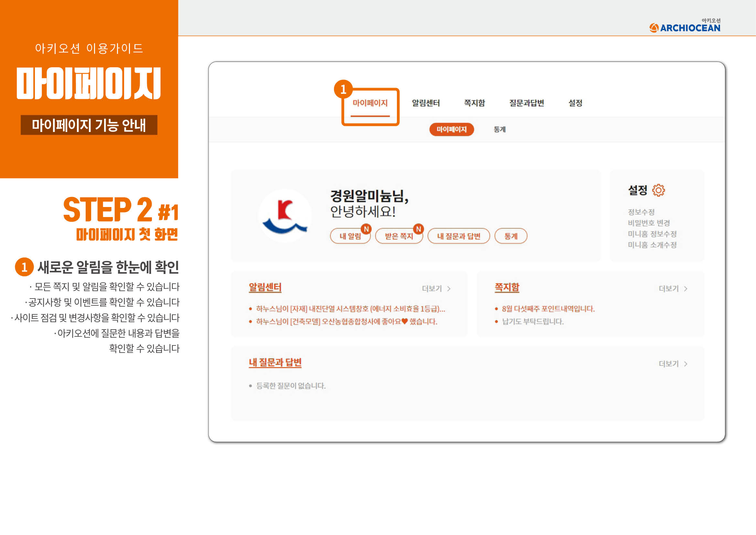Click the ARCHIOCEAN logo
The width and height of the screenshot is (756, 535).
[x=685, y=26]
